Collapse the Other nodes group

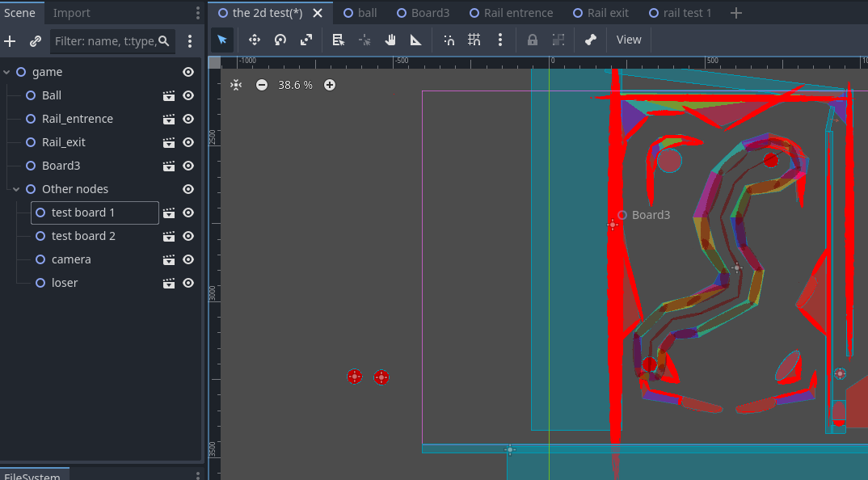click(17, 189)
